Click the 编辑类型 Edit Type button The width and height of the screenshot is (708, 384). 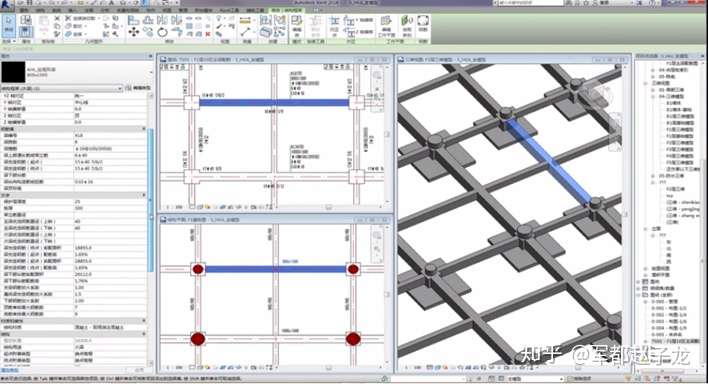(x=139, y=88)
